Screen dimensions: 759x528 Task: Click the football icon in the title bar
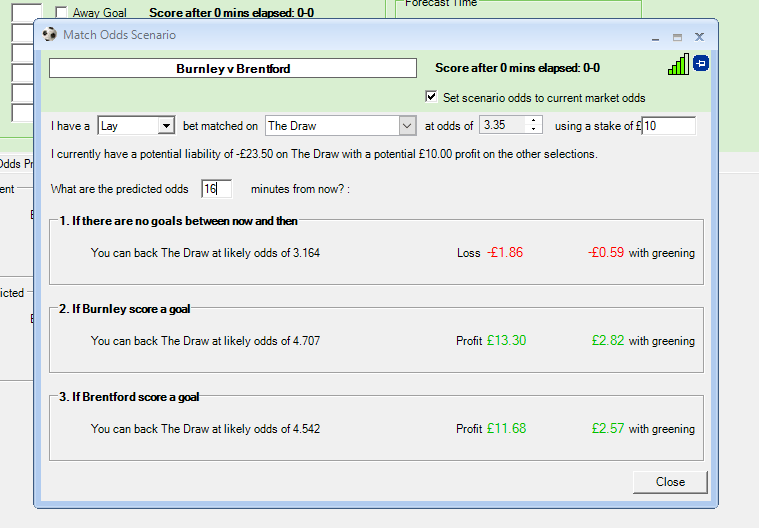click(x=50, y=35)
